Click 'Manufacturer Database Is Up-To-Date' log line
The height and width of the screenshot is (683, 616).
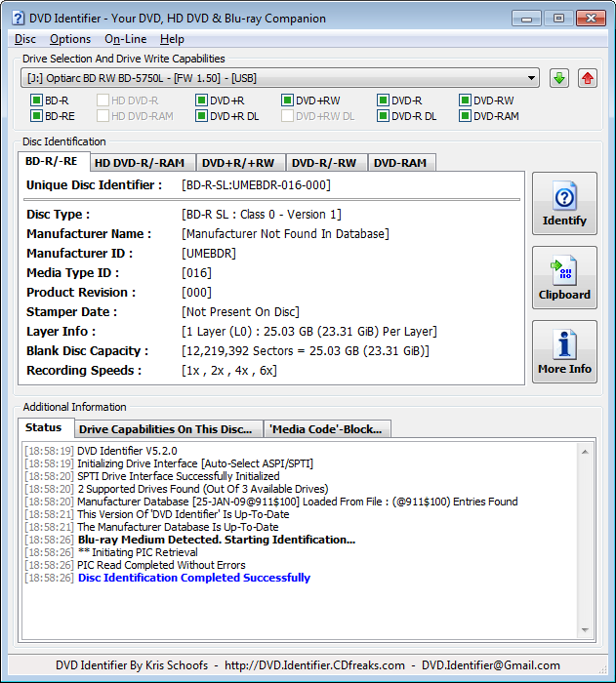coord(178,527)
